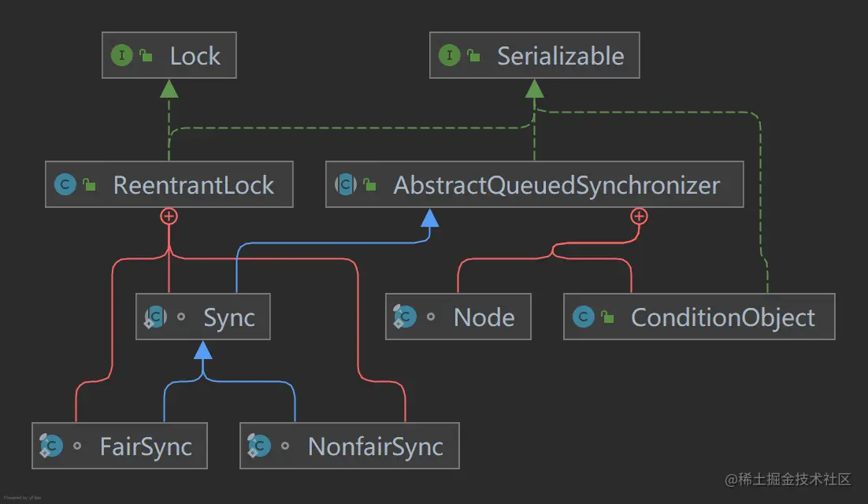Viewport: 868px width, 504px height.
Task: Select the ReentrantLock class label
Action: 194,185
